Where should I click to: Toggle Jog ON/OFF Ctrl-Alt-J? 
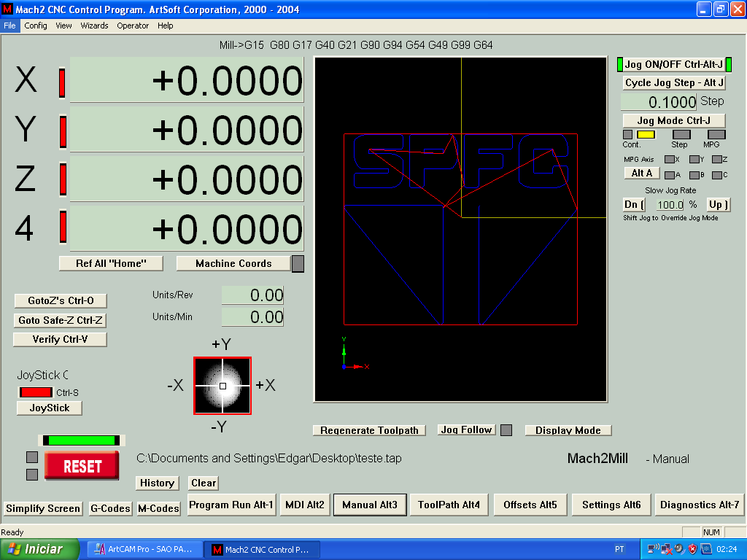click(x=674, y=64)
